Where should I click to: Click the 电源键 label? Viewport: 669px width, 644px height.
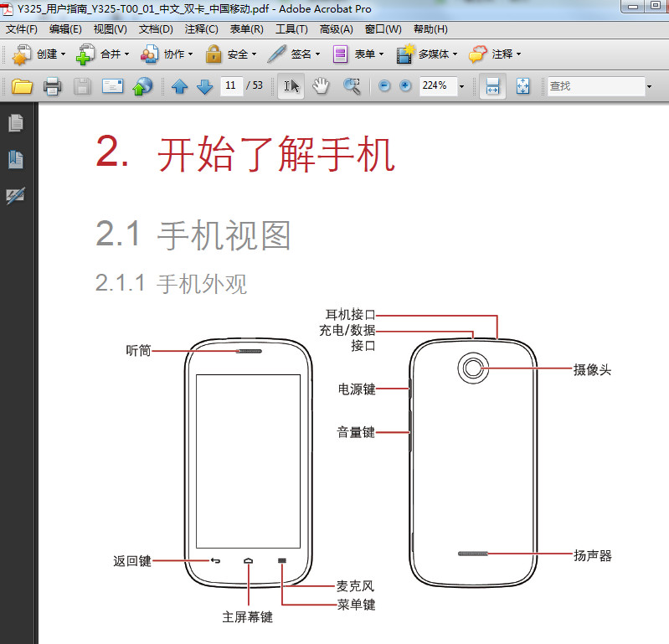(357, 389)
